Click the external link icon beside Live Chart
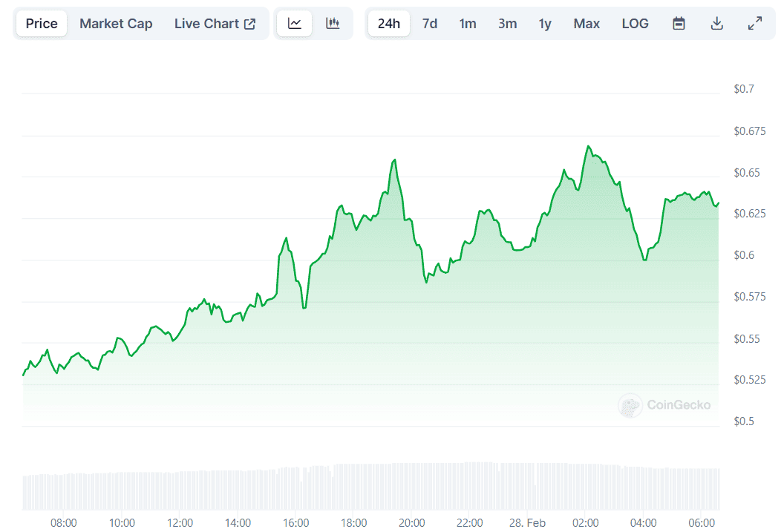 (x=249, y=23)
